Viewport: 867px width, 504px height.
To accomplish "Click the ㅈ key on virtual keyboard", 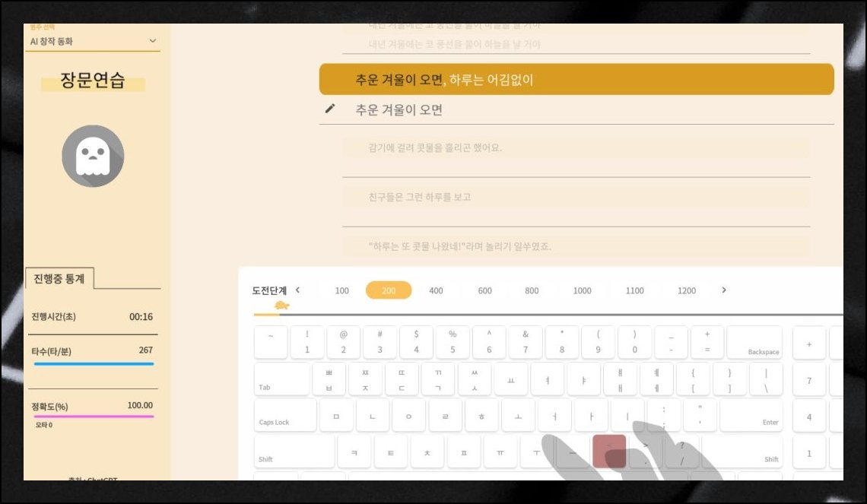I will coord(366,379).
